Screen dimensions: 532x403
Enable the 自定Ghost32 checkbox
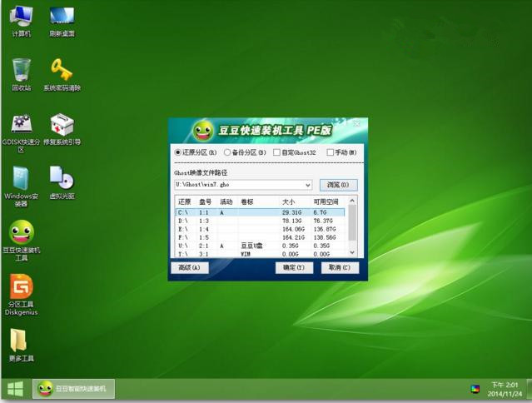[295, 152]
